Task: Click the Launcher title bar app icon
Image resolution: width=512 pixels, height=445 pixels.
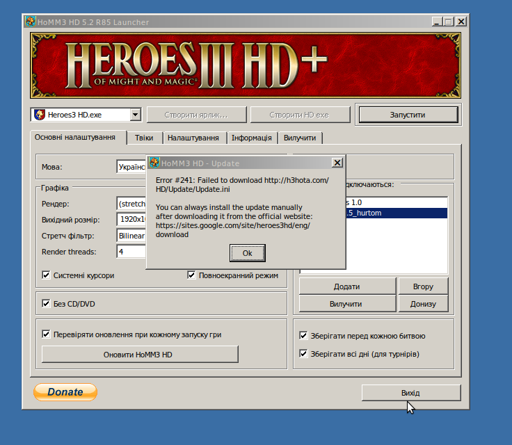Action: pos(30,22)
